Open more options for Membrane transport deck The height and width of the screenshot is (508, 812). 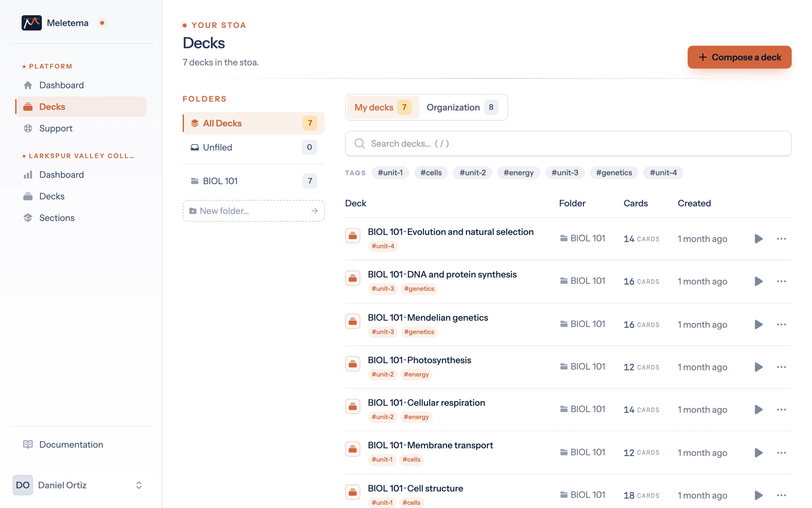[x=782, y=452]
